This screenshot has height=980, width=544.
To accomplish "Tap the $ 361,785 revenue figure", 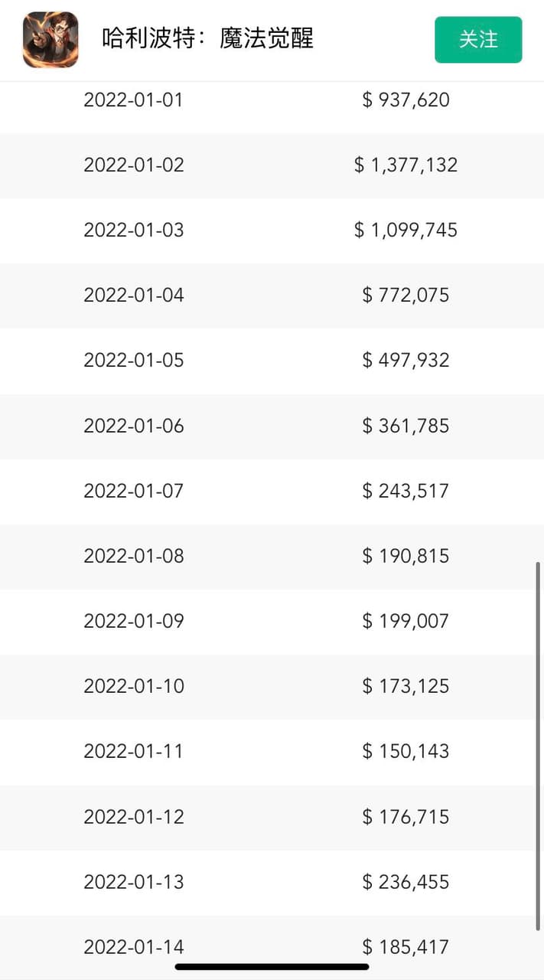I will (x=406, y=426).
